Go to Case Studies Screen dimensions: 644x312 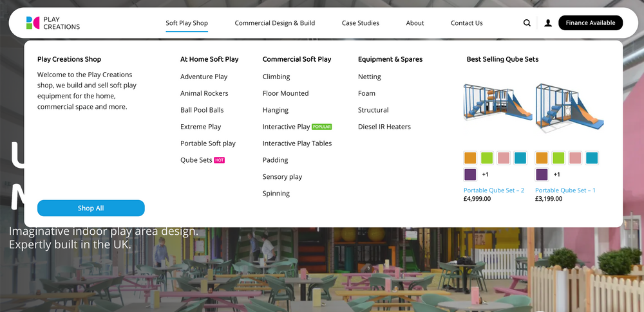coord(361,23)
